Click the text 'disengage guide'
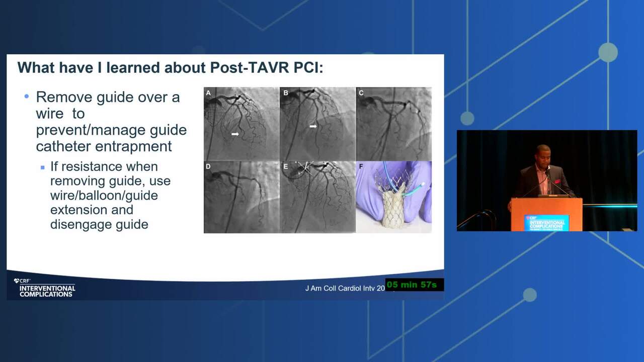Viewport: 644px width, 362px height. coord(99,224)
